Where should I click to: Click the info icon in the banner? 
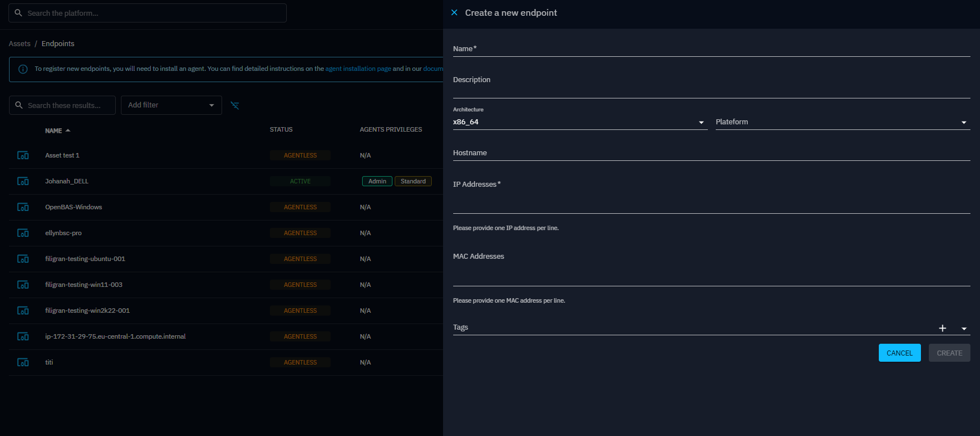(x=23, y=69)
